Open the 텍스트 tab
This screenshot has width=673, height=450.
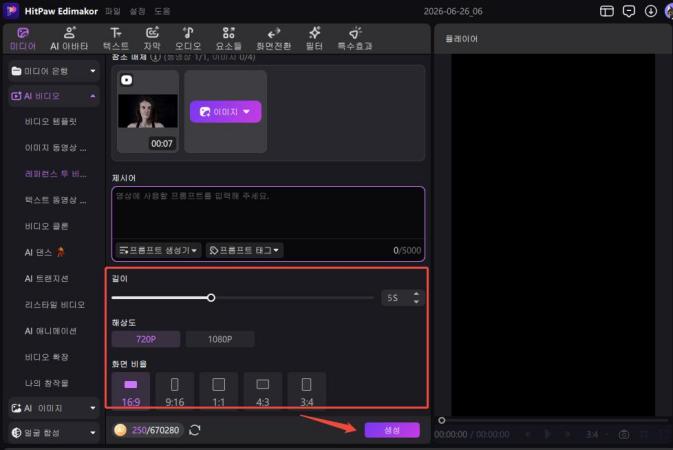pos(115,39)
